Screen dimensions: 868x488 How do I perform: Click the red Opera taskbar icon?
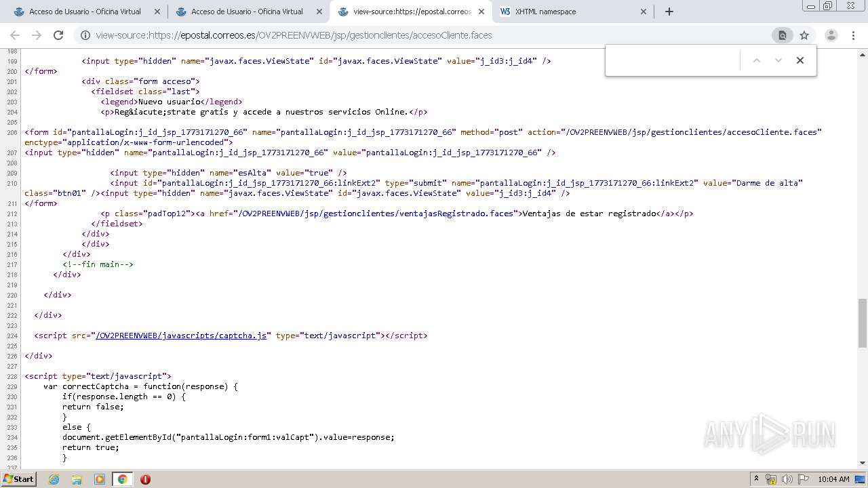[x=145, y=479]
